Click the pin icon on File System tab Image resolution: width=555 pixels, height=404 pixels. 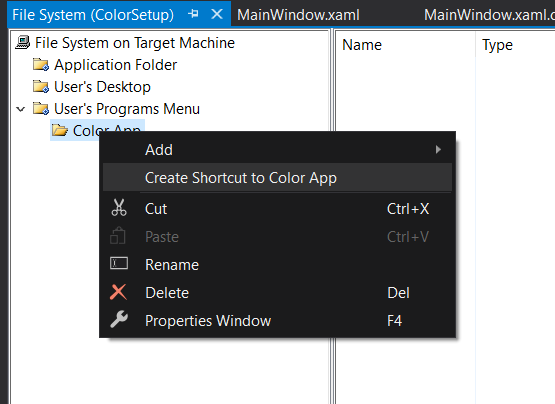coord(193,14)
